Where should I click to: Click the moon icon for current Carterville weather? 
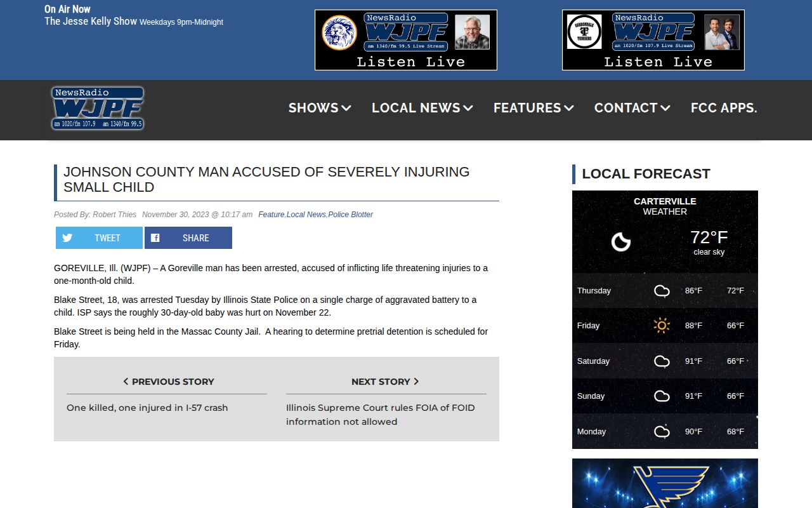tap(621, 242)
